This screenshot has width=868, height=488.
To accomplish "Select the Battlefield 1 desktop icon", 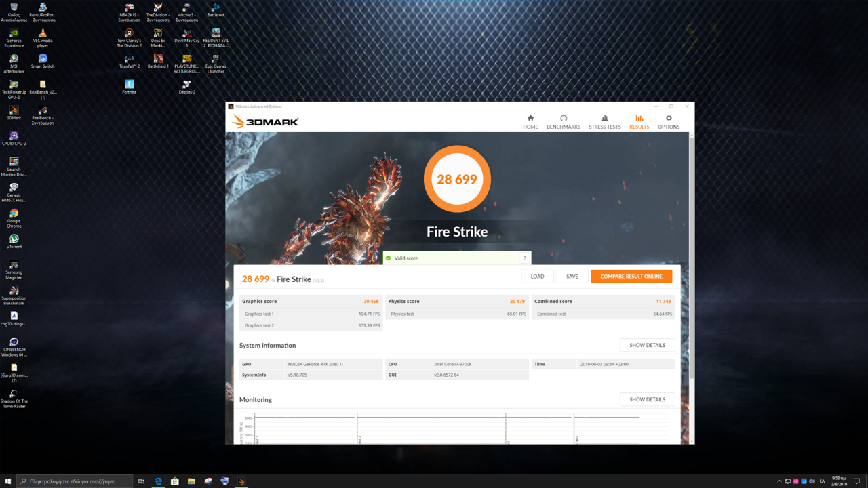I will point(158,61).
